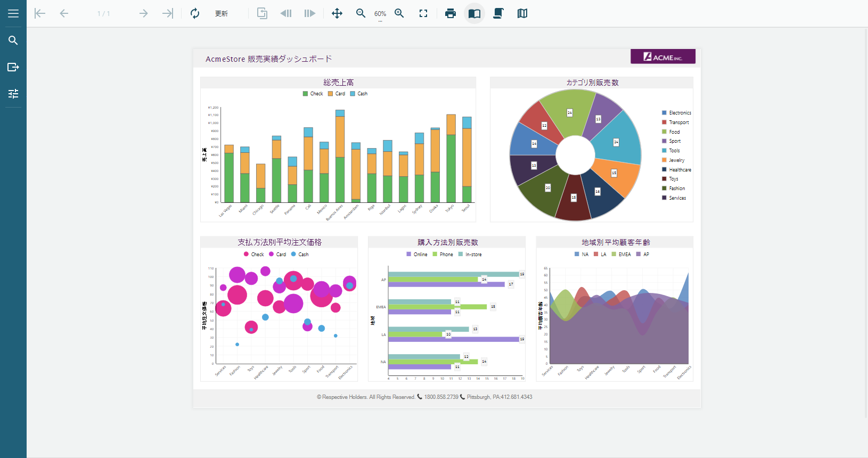Click NA in the 地域別平均顧客年齢 legend
Image resolution: width=868 pixels, height=458 pixels.
(585, 255)
